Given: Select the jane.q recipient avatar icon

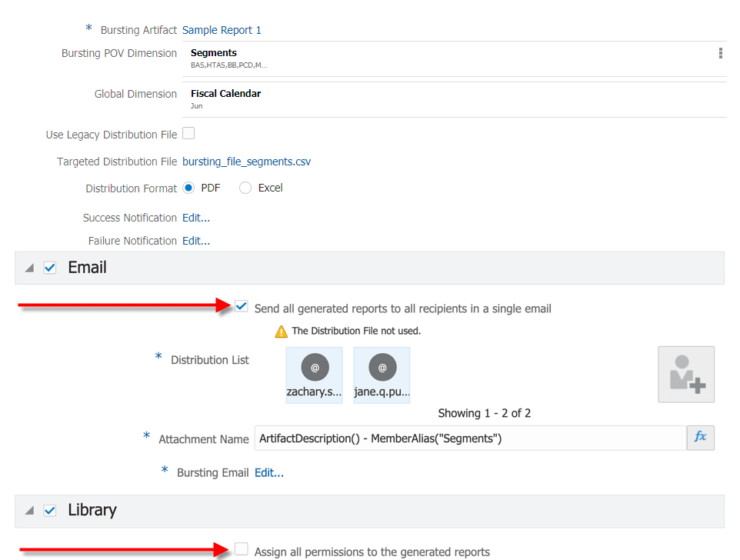Looking at the screenshot, I should 382,368.
